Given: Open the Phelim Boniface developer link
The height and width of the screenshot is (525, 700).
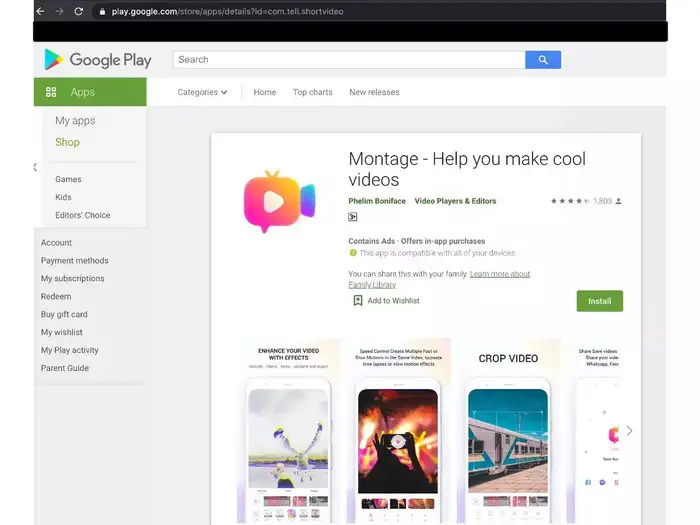Looking at the screenshot, I should 377,201.
